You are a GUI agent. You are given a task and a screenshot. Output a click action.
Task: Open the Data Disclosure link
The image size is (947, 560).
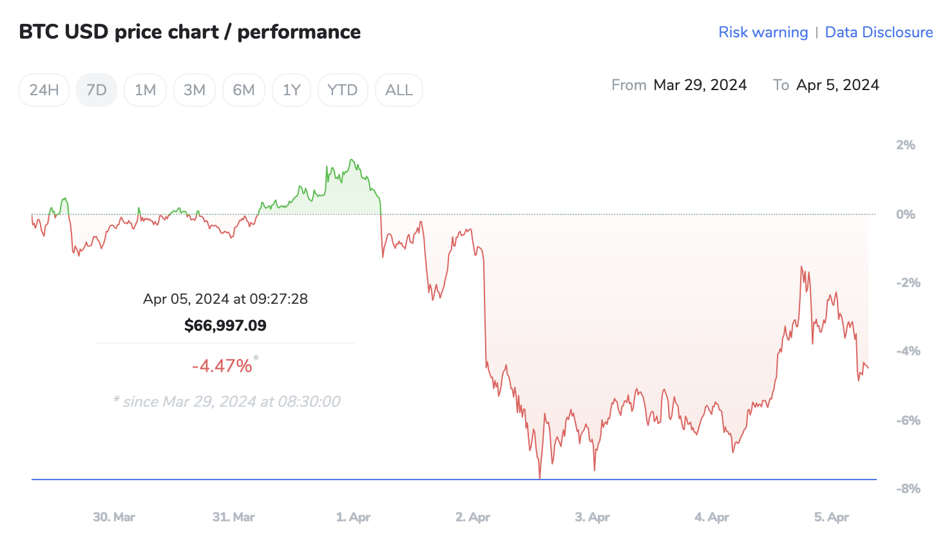(879, 32)
